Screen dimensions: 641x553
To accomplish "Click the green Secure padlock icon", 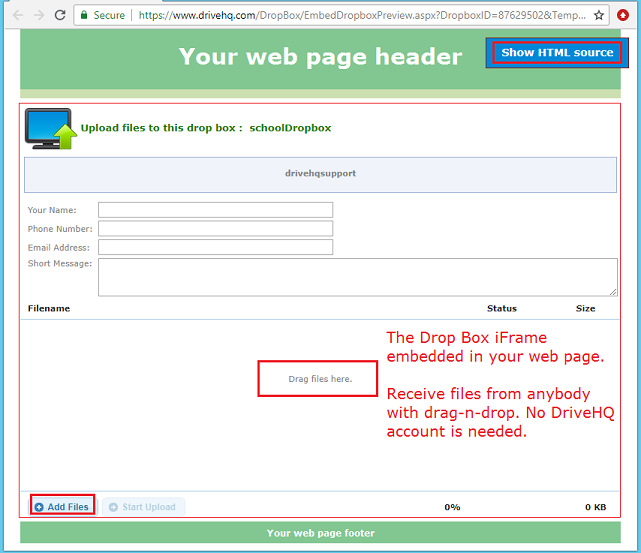I will click(x=84, y=15).
